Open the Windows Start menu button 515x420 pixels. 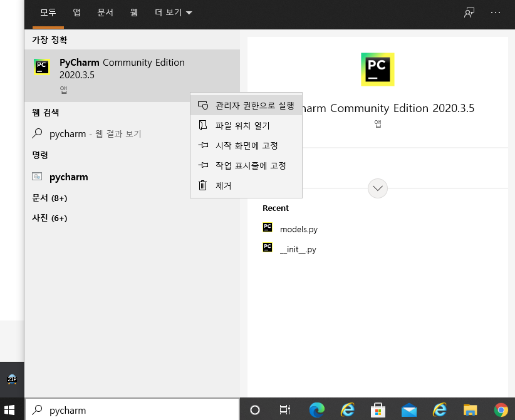coord(9,409)
